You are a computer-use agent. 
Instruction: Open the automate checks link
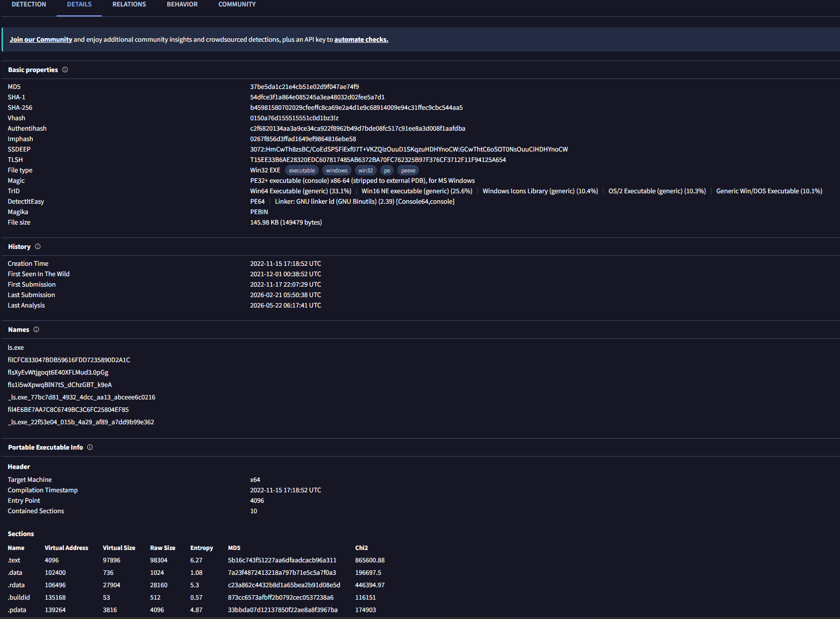point(361,39)
